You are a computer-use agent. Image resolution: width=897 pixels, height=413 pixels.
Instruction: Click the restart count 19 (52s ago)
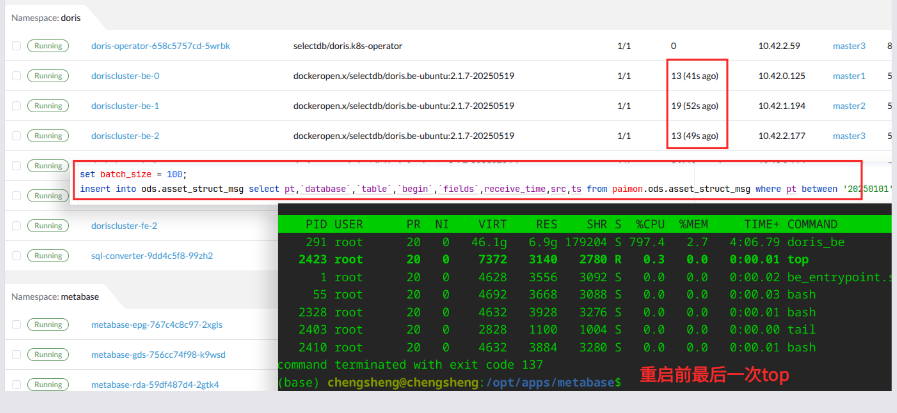point(694,106)
